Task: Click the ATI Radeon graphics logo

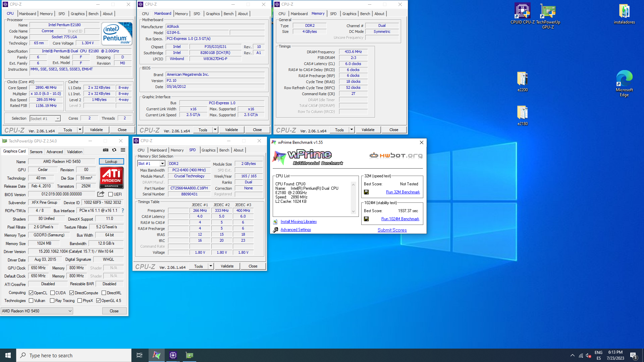Action: point(112,178)
